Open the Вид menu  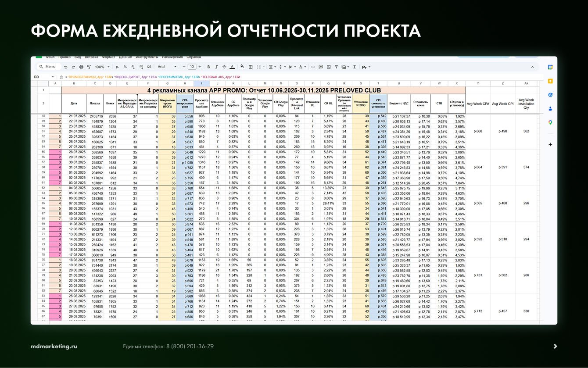pyautogui.click(x=78, y=57)
